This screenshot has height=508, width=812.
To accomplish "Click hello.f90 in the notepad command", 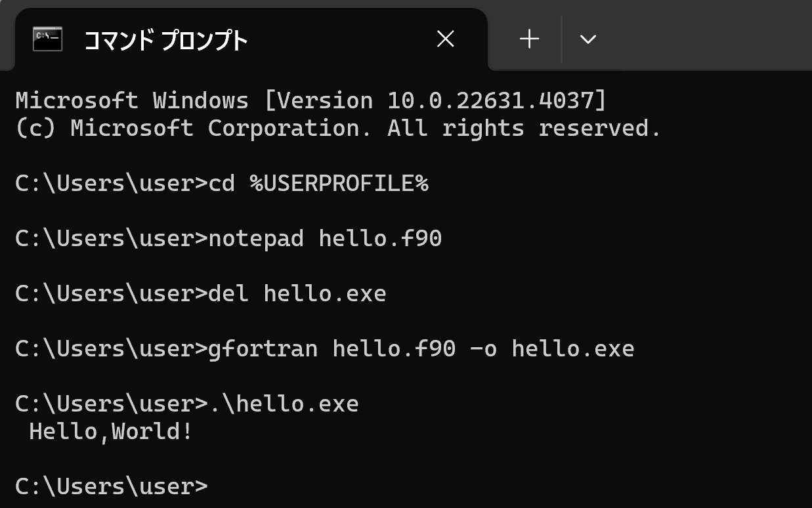I will (x=380, y=238).
